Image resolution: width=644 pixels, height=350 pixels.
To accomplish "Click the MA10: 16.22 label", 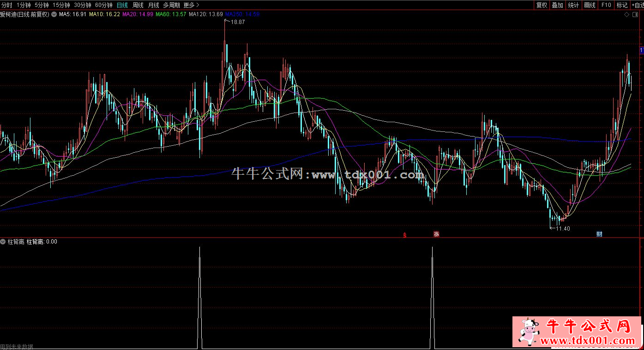I will tap(105, 14).
